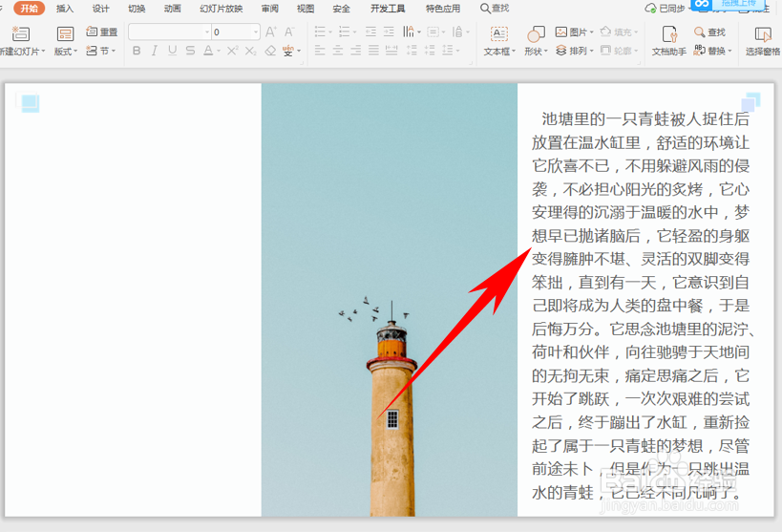
Task: Toggle Superscript X² formatting
Action: [x=232, y=51]
